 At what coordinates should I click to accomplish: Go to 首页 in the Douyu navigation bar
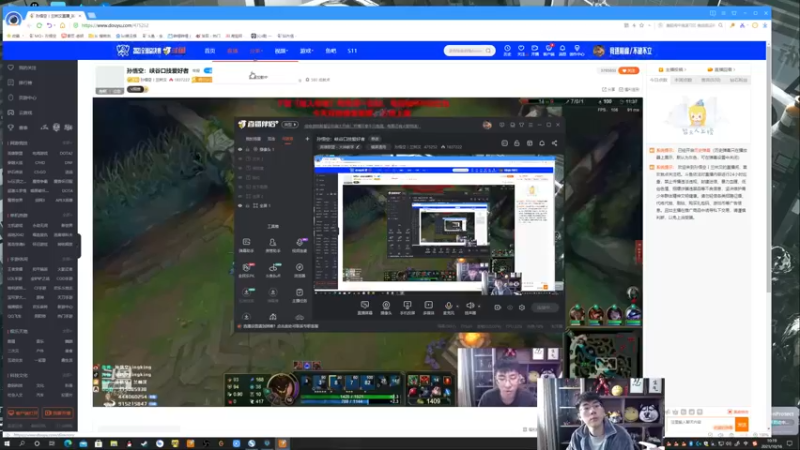tap(210, 51)
